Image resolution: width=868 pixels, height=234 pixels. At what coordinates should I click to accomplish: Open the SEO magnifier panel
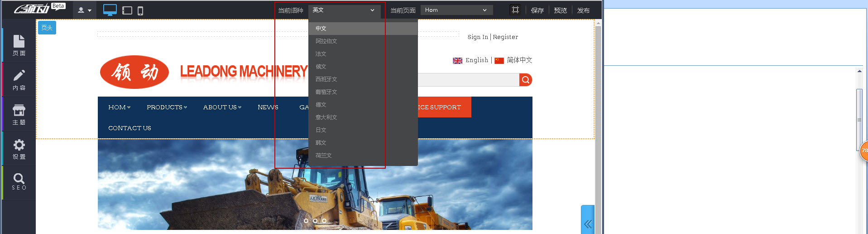19,181
